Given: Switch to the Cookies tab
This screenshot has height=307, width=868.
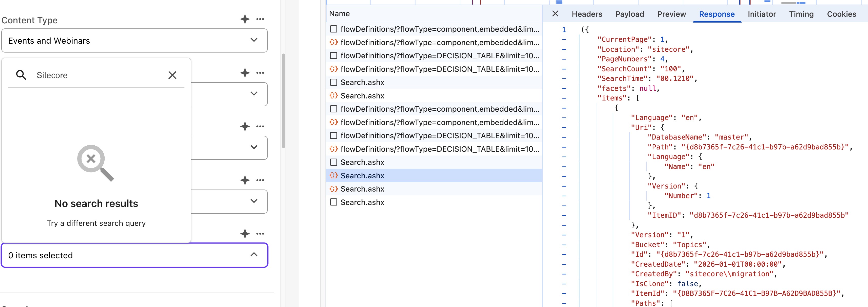Looking at the screenshot, I should 841,14.
